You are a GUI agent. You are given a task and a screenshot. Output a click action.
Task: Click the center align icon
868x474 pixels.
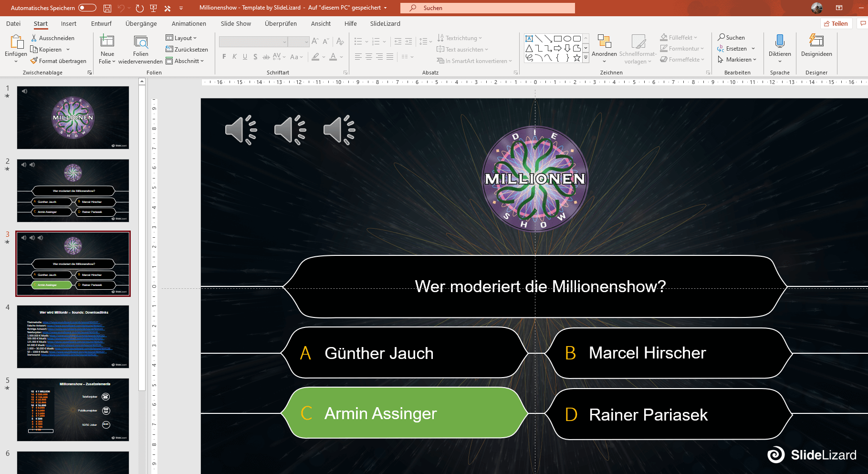coord(369,57)
